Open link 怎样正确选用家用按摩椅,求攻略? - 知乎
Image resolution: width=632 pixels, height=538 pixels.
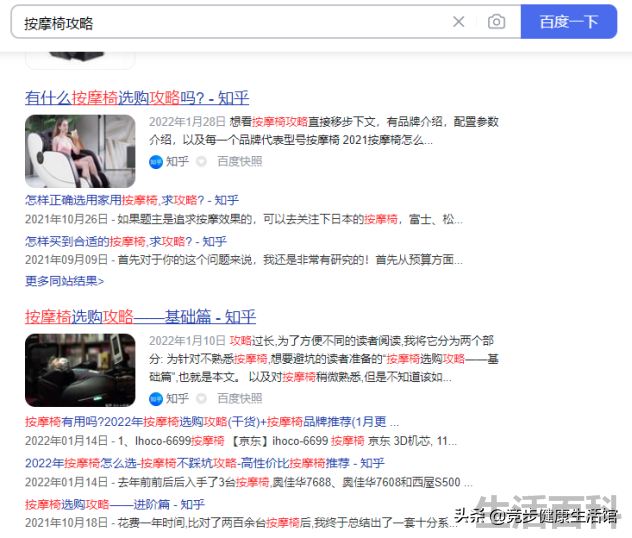[x=132, y=200]
